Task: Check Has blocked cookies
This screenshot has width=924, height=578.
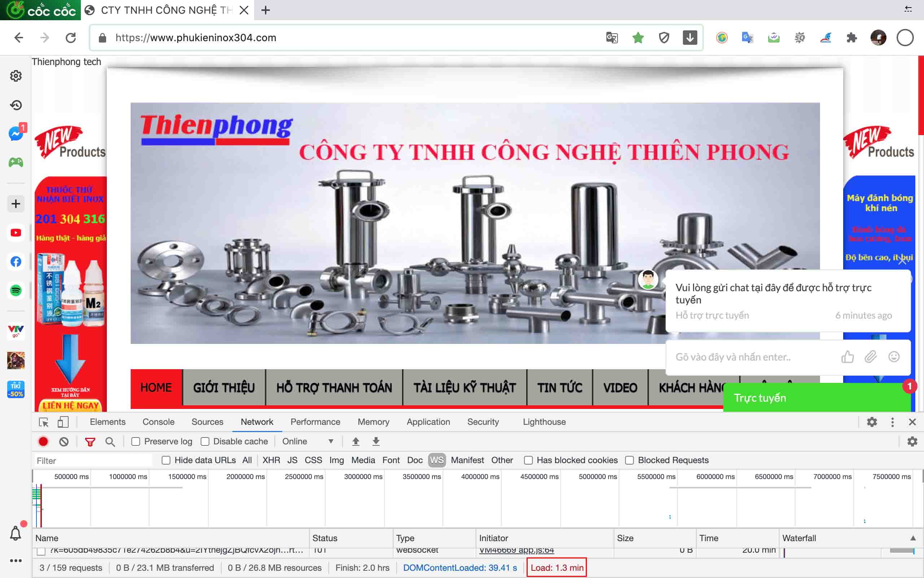Action: tap(528, 460)
